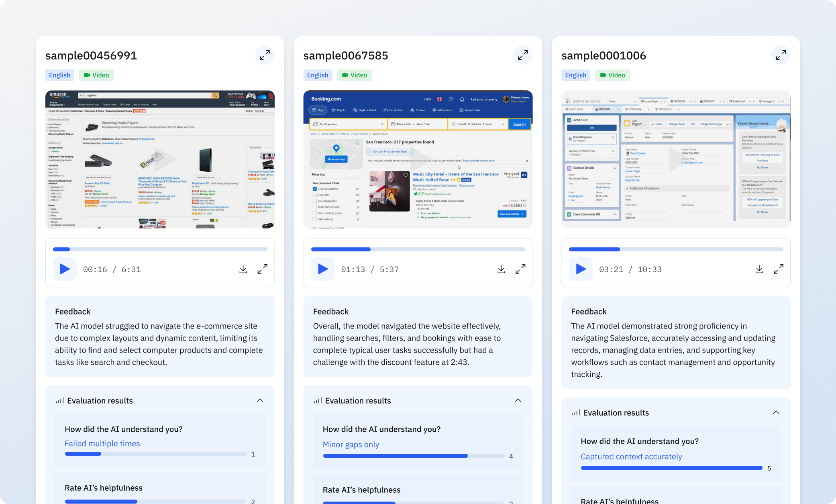Image resolution: width=836 pixels, height=504 pixels.
Task: Collapse Evaluation results for sample0067585
Action: [x=518, y=400]
